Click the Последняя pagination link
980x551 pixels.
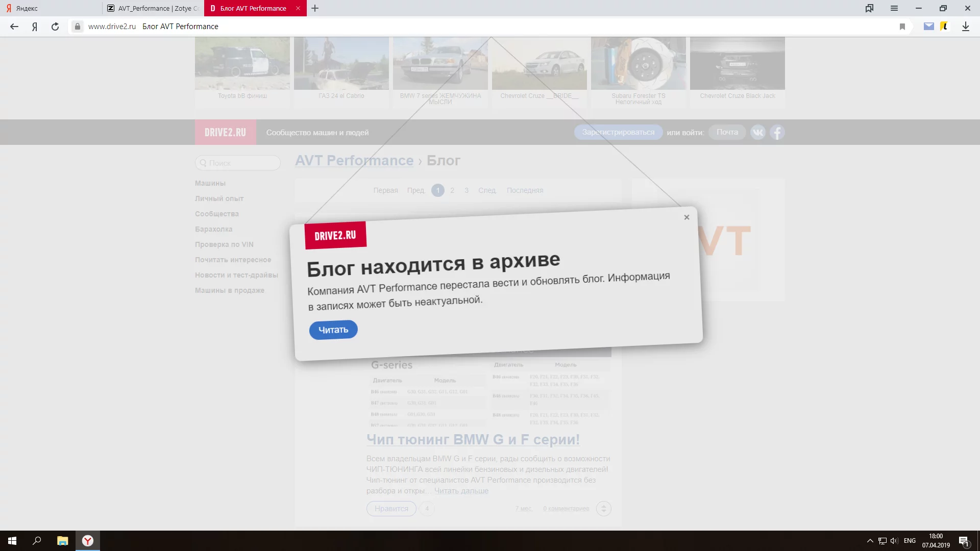pos(525,190)
